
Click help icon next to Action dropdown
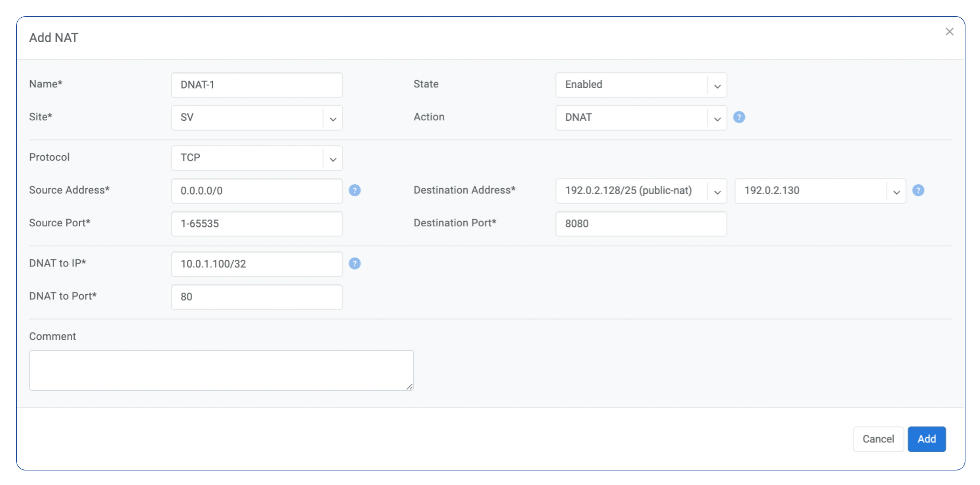click(739, 118)
